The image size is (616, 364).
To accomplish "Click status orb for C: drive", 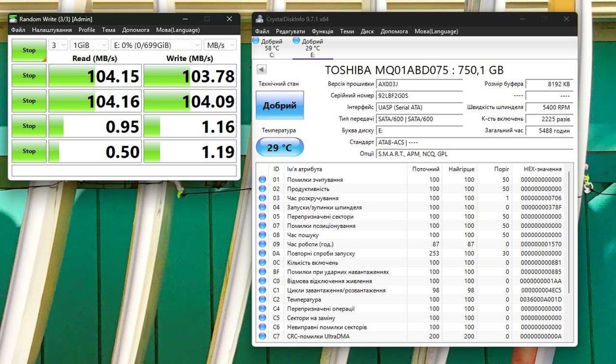I will tap(256, 41).
